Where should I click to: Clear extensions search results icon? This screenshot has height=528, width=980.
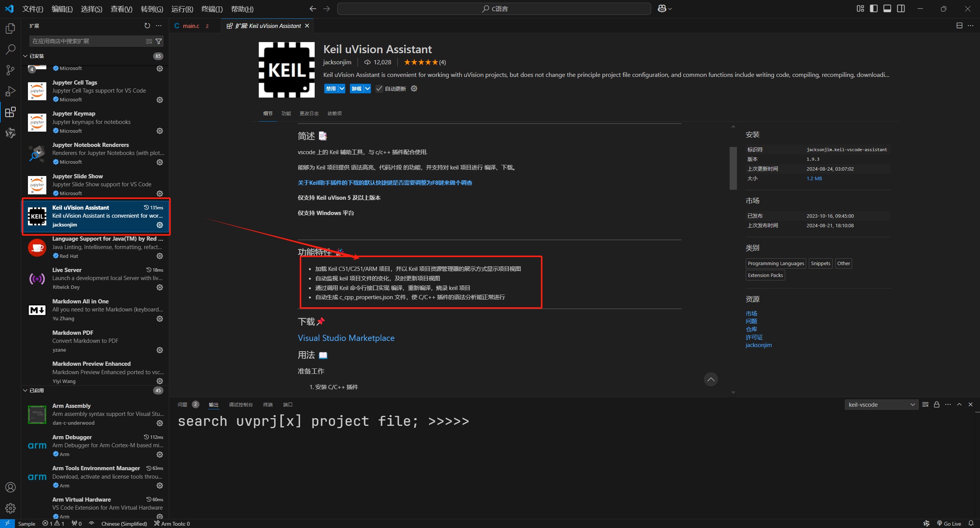pyautogui.click(x=149, y=41)
